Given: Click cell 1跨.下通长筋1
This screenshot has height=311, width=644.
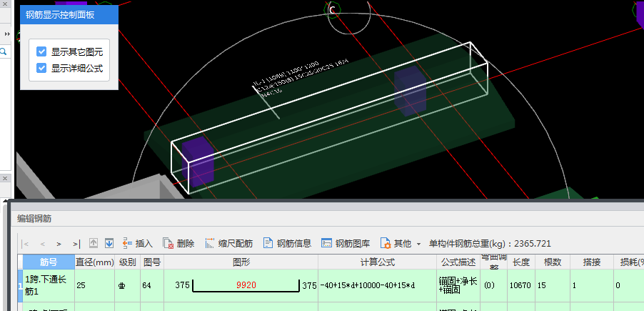Looking at the screenshot, I should [49, 285].
